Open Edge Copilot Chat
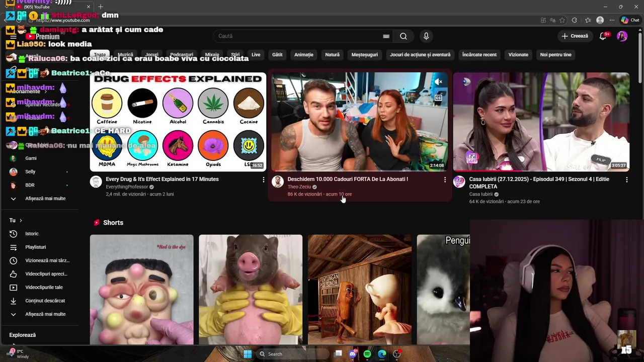Image resolution: width=644 pixels, height=362 pixels. (x=630, y=20)
